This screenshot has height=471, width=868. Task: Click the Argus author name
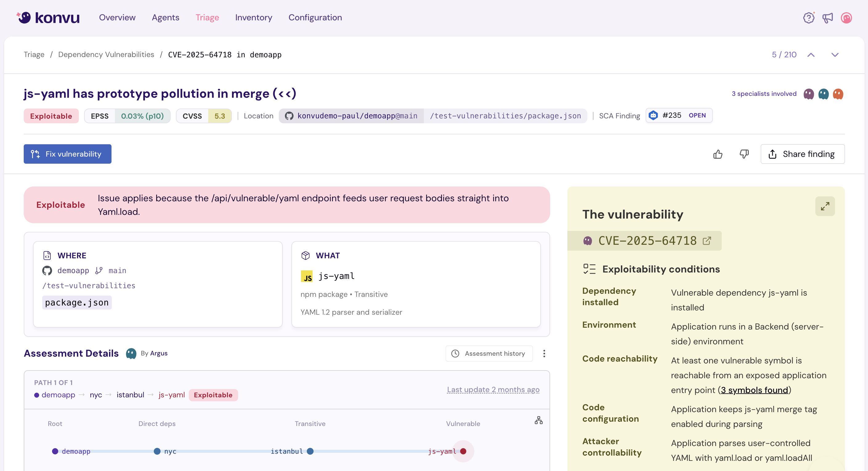159,353
